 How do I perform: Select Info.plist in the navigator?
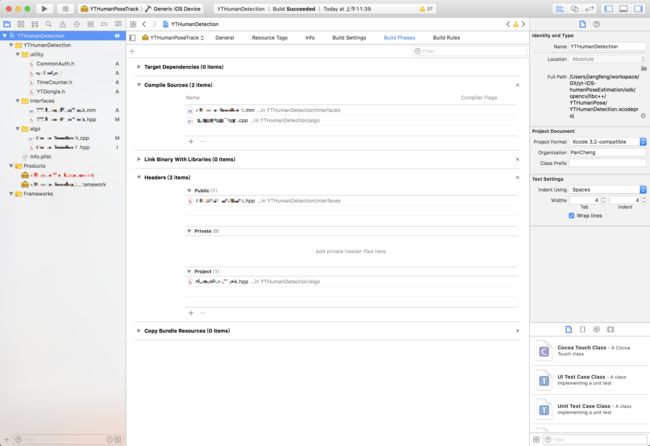click(x=40, y=157)
